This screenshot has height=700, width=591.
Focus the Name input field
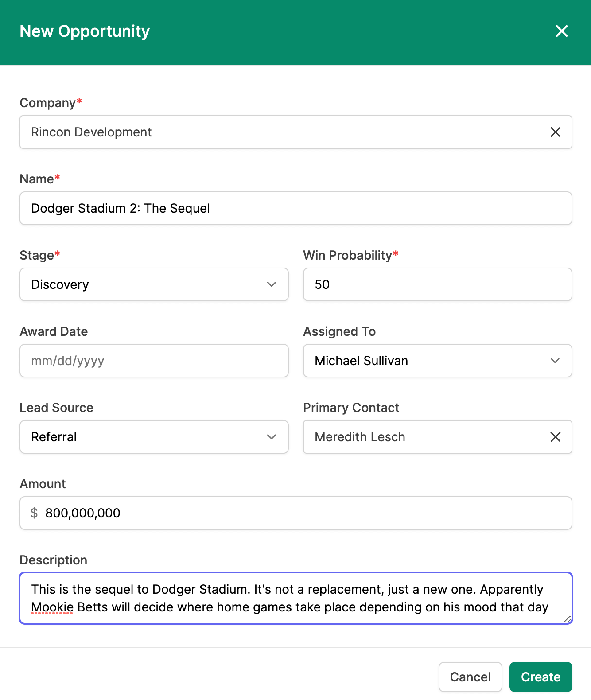click(x=296, y=208)
